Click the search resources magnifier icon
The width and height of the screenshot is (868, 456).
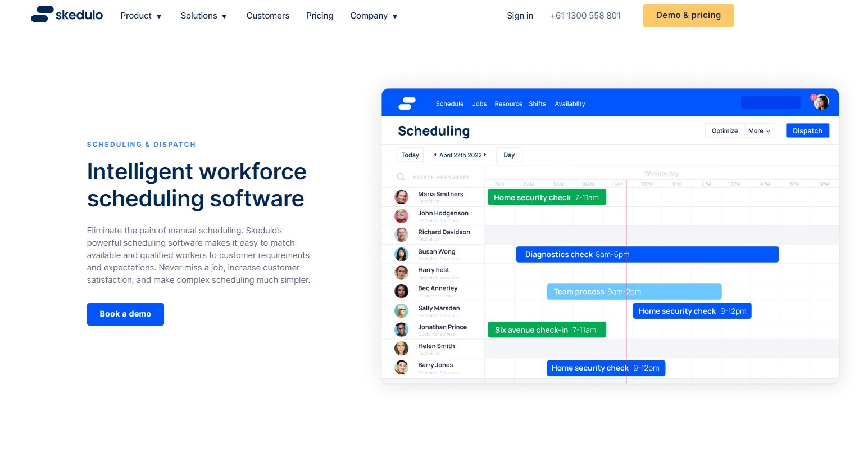pos(401,177)
